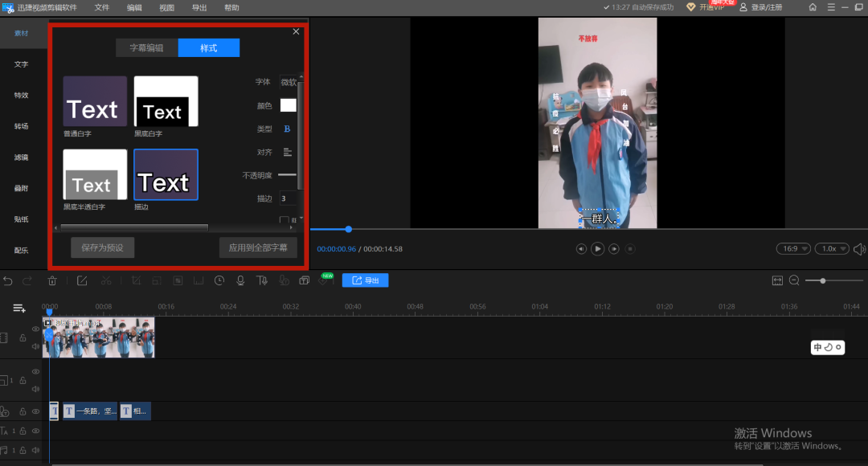Close the subtitle style panel
The image size is (868, 466).
point(296,31)
